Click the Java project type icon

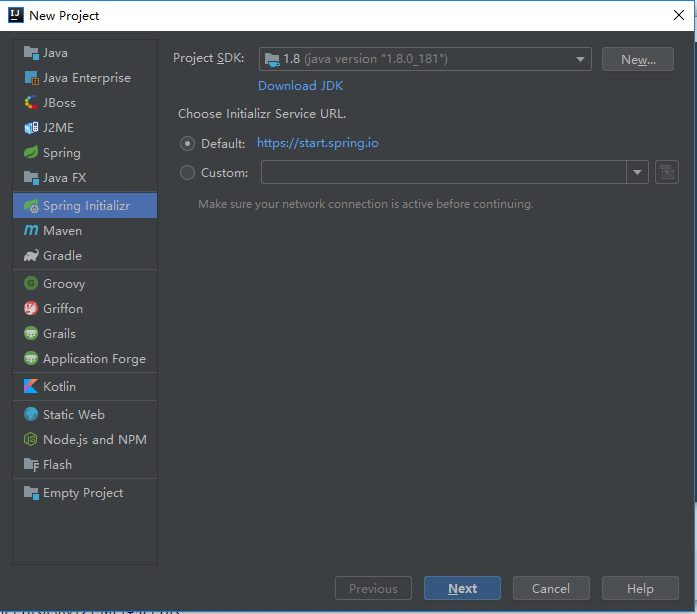[x=31, y=53]
